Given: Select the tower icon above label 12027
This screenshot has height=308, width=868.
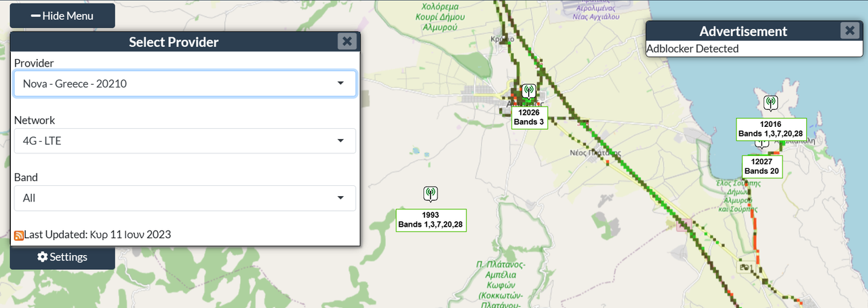Looking at the screenshot, I should (x=762, y=142).
